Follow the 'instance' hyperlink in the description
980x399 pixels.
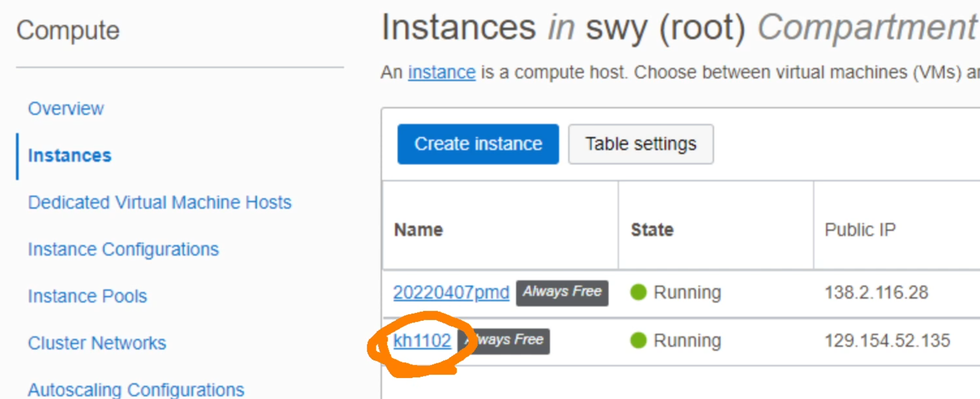(442, 72)
